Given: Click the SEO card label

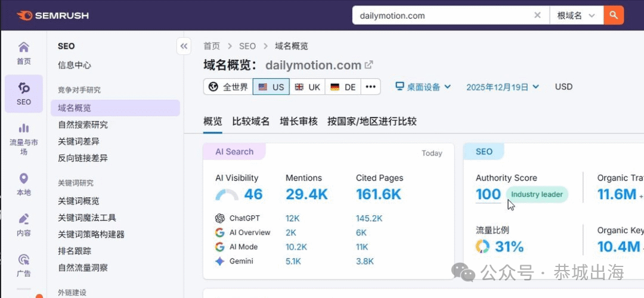Looking at the screenshot, I should [x=484, y=151].
